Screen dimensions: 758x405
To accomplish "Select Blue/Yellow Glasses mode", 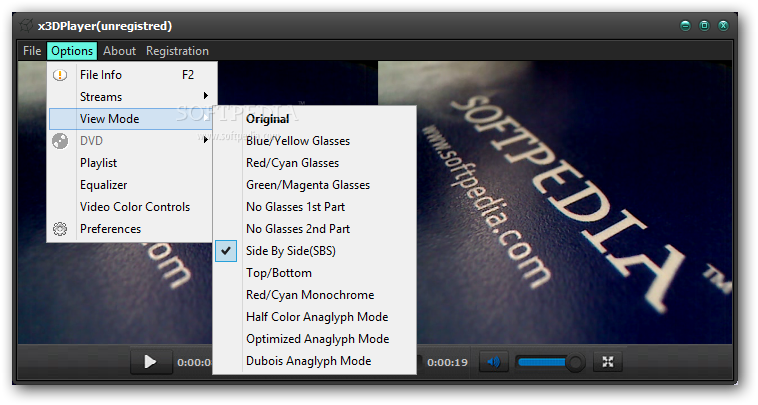I will pyautogui.click(x=314, y=141).
